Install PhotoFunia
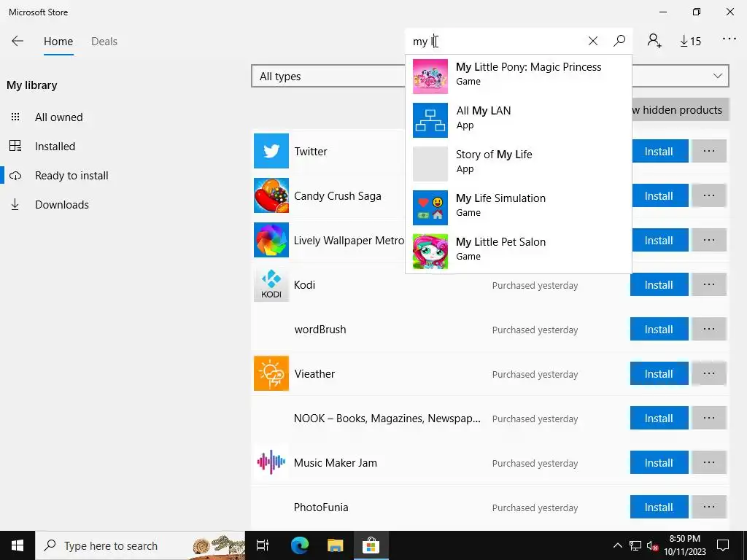 tap(659, 507)
